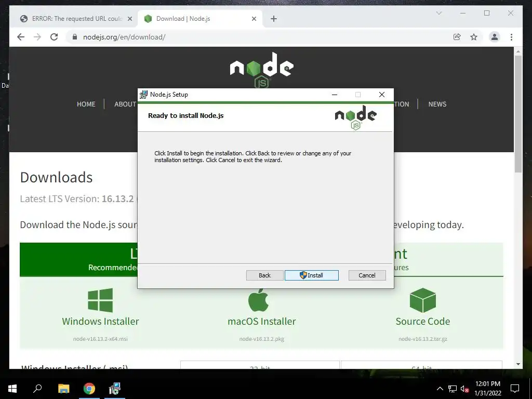Open a new Chrome tab
The width and height of the screenshot is (532, 399).
tap(274, 19)
